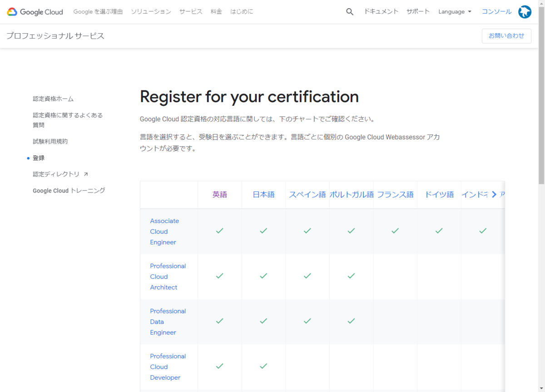This screenshot has height=392, width=545.
Task: Select 登録 in the sidebar
Action: 39,158
